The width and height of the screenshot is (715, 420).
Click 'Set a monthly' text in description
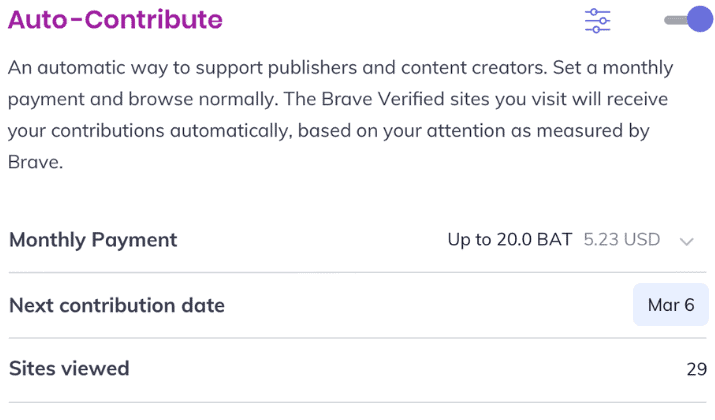tap(613, 68)
